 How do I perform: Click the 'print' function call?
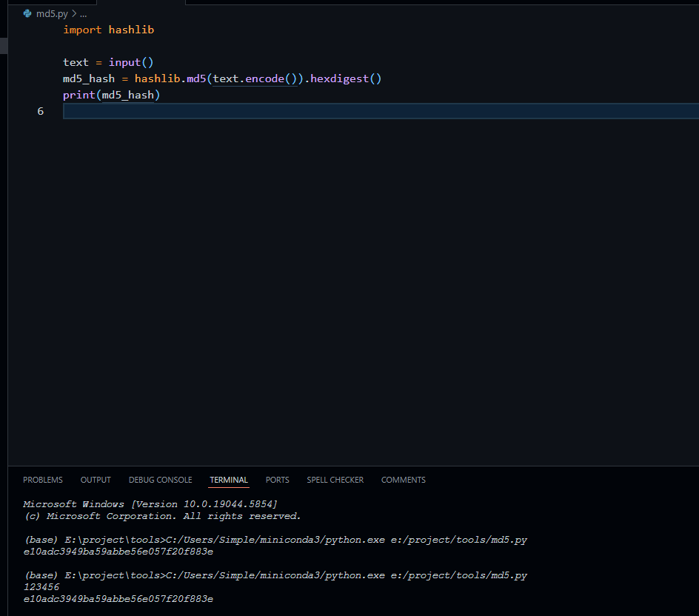tap(79, 95)
